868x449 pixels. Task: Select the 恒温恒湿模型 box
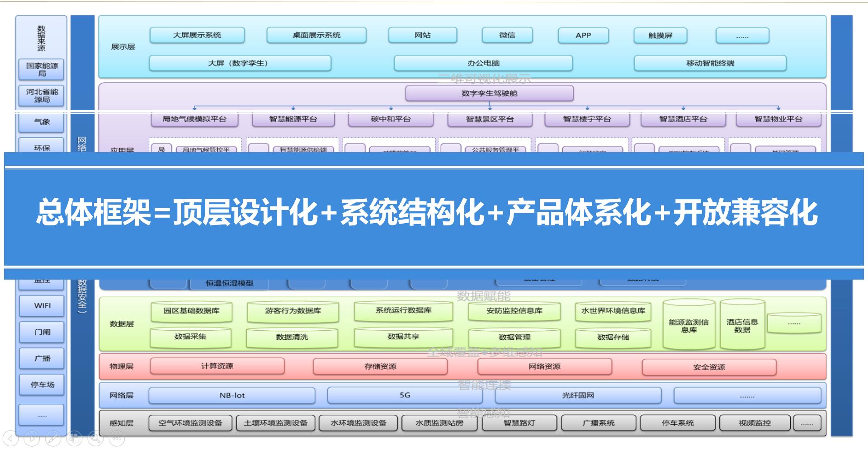pos(230,284)
